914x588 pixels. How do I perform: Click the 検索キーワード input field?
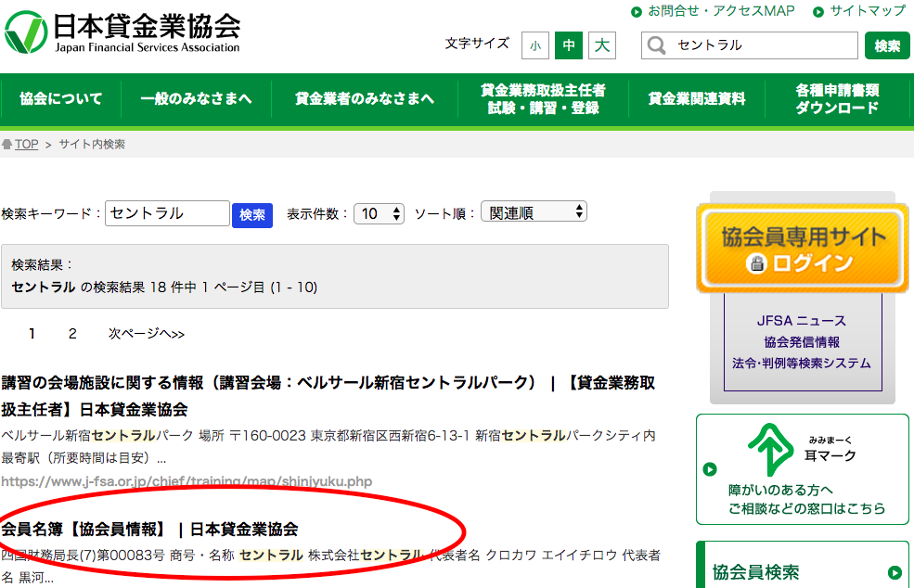[x=167, y=213]
